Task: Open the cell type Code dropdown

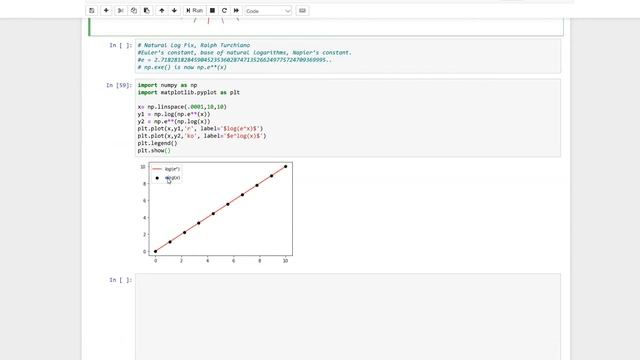Action: 268,11
